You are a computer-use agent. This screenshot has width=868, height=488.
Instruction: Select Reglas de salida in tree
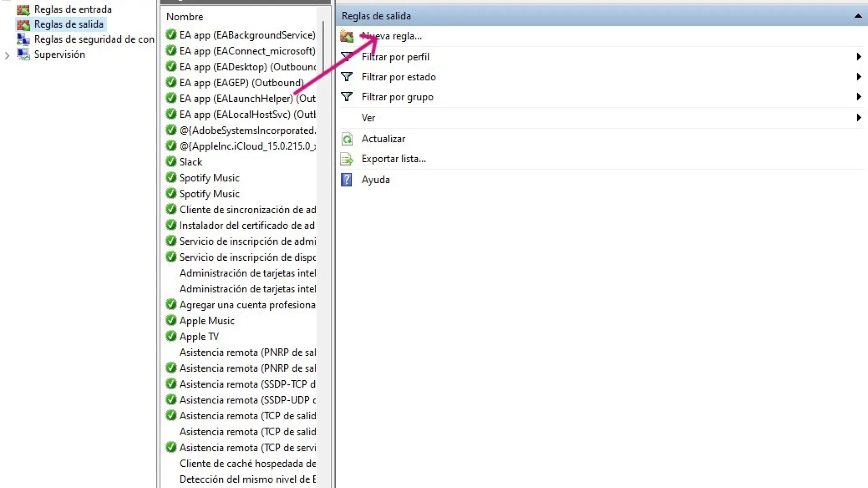click(x=69, y=24)
